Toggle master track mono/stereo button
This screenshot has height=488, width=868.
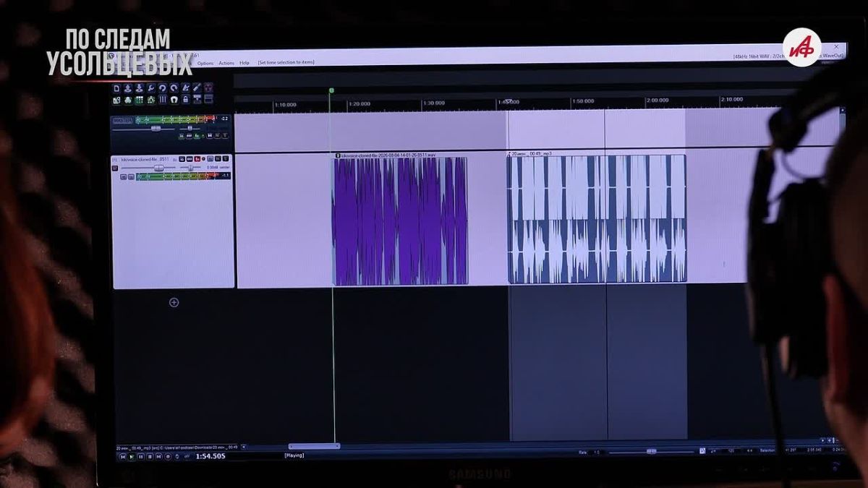[210, 136]
